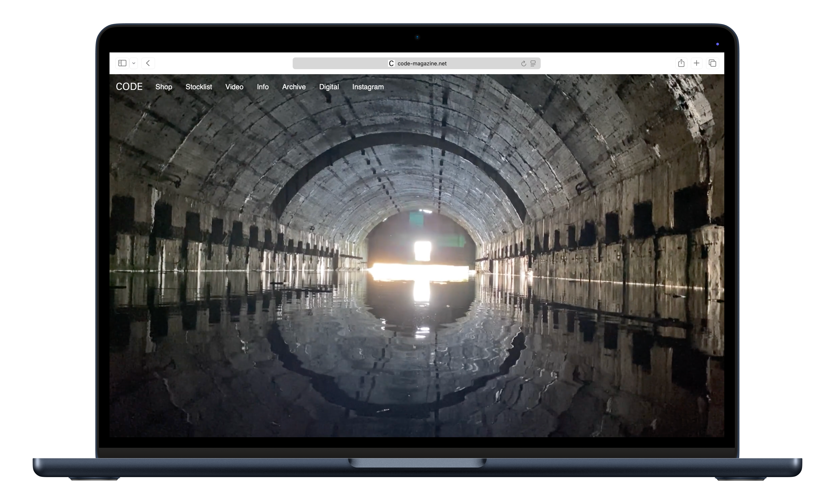Select the Digital navigation item
This screenshot has height=504, width=835.
point(329,87)
